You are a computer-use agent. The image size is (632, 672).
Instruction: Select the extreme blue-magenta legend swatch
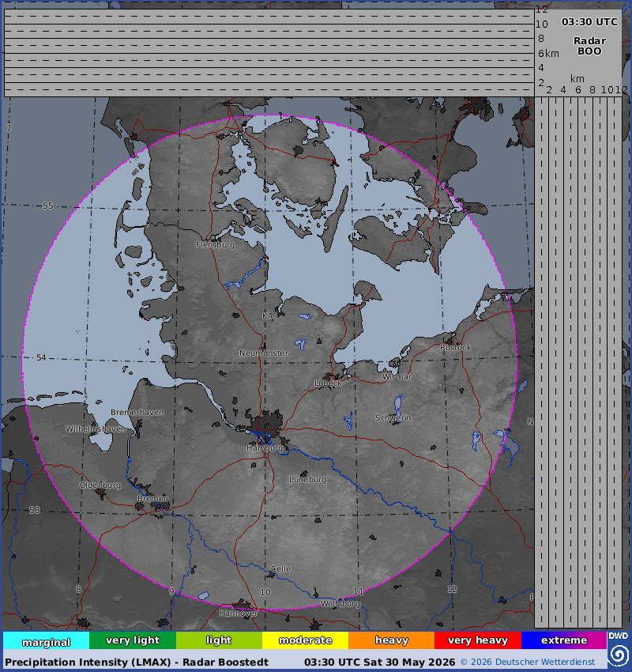(564, 640)
